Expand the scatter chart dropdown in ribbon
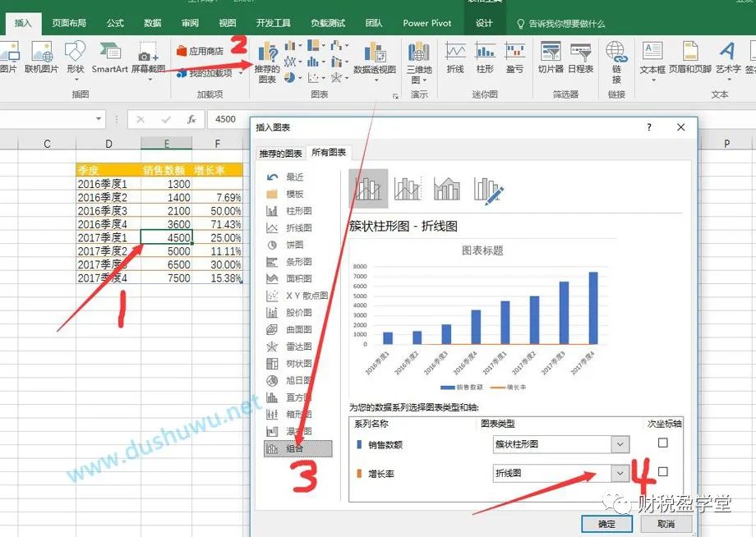This screenshot has height=537, width=756. tap(322, 77)
